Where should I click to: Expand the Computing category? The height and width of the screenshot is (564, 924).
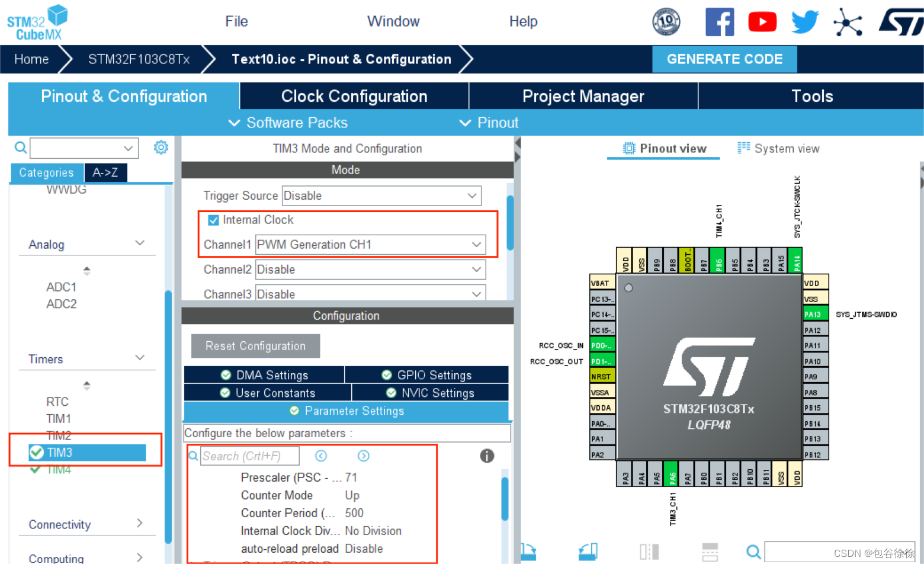coord(140,557)
